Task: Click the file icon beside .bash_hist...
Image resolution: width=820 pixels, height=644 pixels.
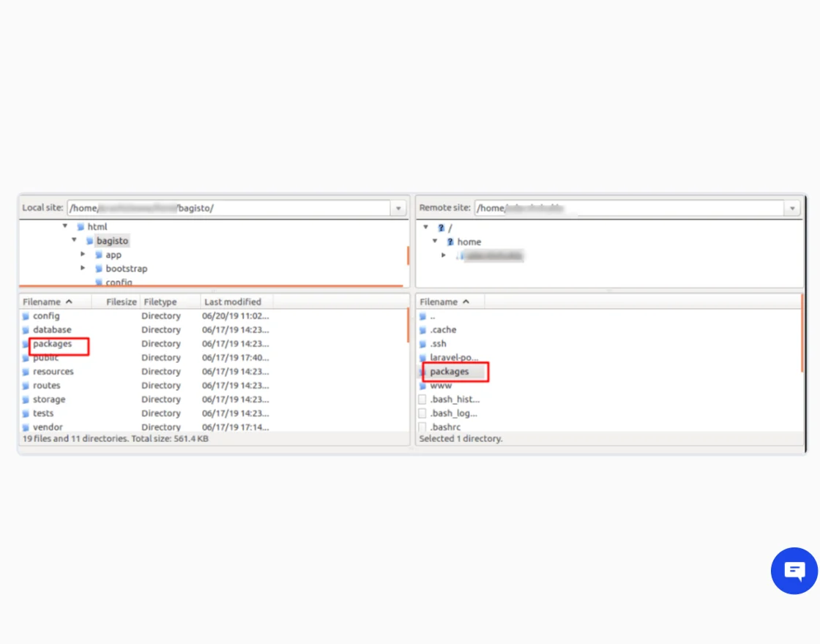Action: 422,400
